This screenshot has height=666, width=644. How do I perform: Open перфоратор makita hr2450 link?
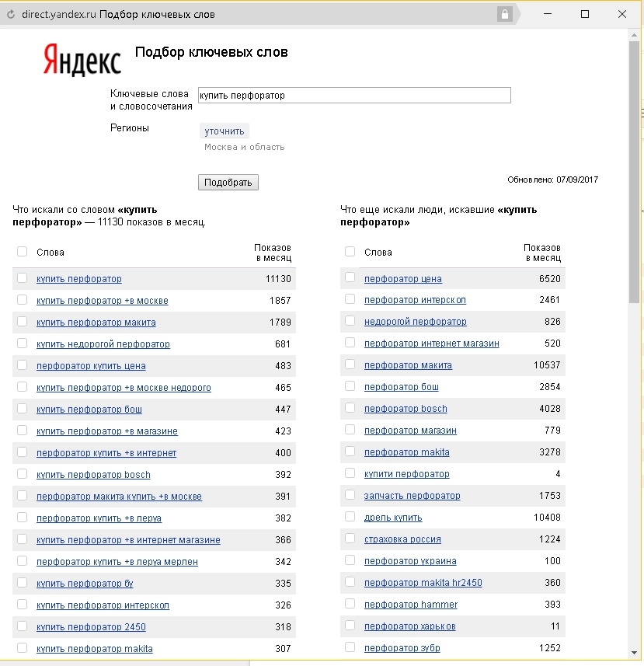click(x=423, y=583)
